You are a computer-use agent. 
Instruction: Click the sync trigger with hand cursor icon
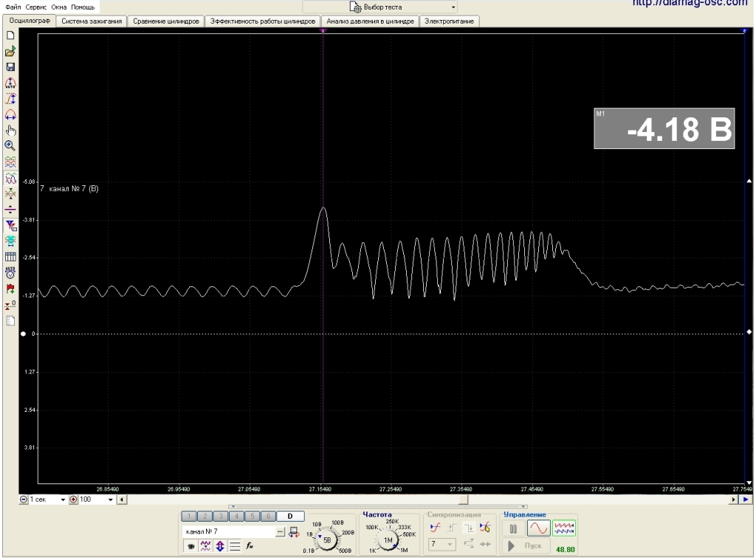(485, 528)
